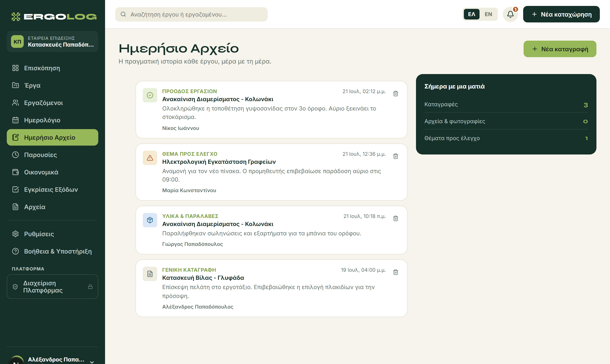Click the Νέα καταχώρηση button
610x364 pixels.
tap(561, 14)
